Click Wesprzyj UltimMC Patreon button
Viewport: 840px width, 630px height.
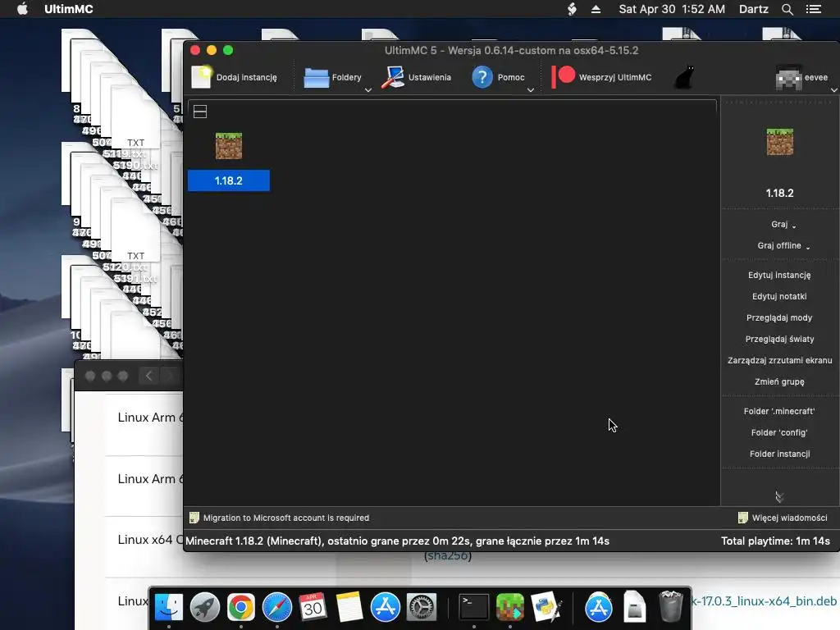pyautogui.click(x=601, y=77)
